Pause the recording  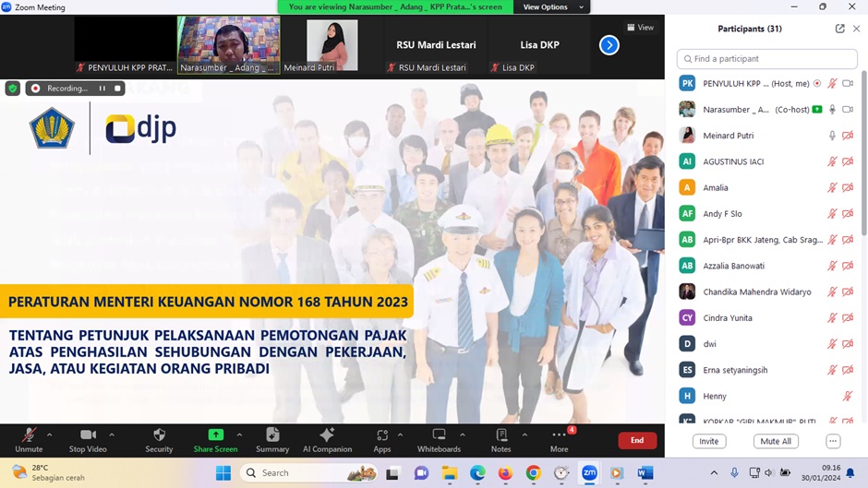(102, 89)
